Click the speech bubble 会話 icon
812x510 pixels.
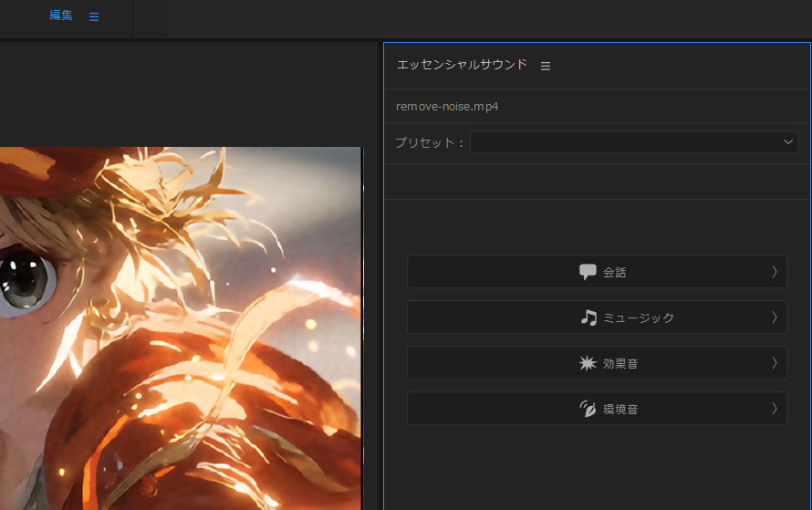[x=588, y=272]
